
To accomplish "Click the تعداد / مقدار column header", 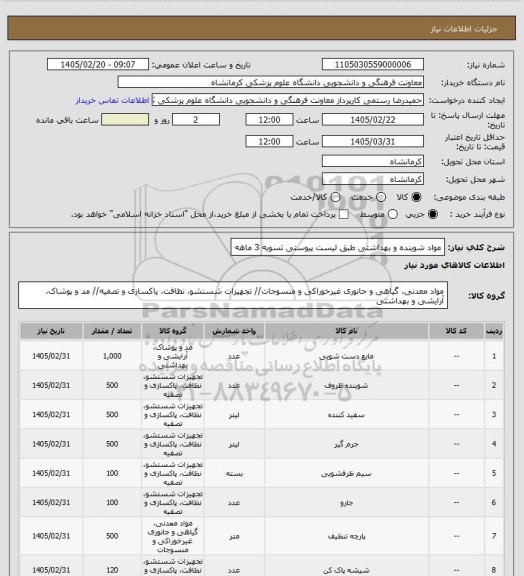I will 112,331.
